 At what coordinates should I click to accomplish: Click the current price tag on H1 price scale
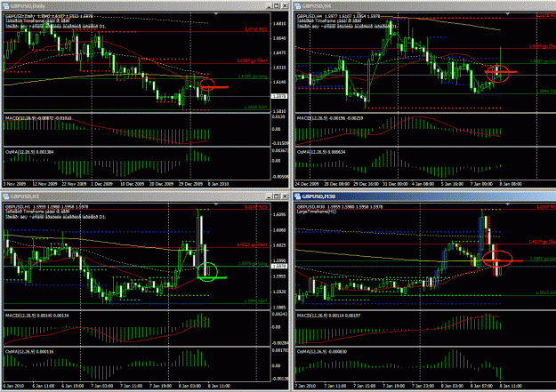click(279, 266)
